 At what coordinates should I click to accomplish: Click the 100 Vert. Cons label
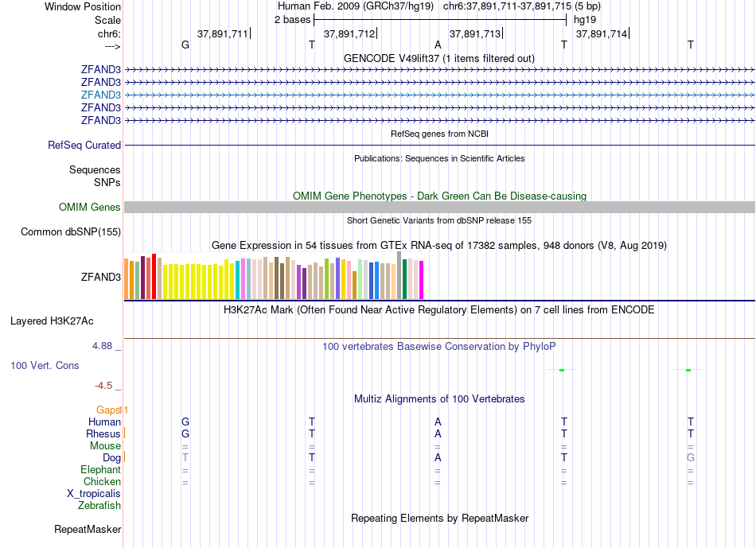[x=45, y=365]
